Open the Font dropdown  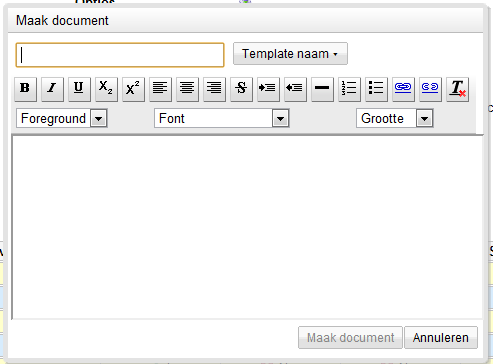222,118
